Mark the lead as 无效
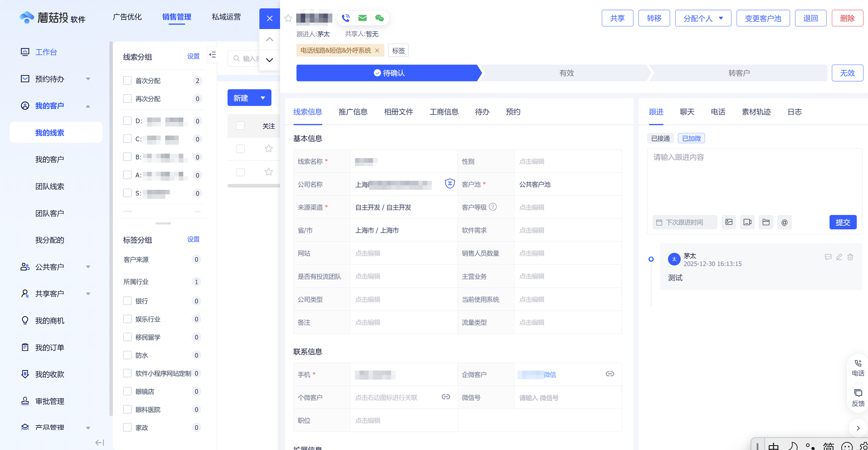The height and width of the screenshot is (450, 868). tap(847, 73)
